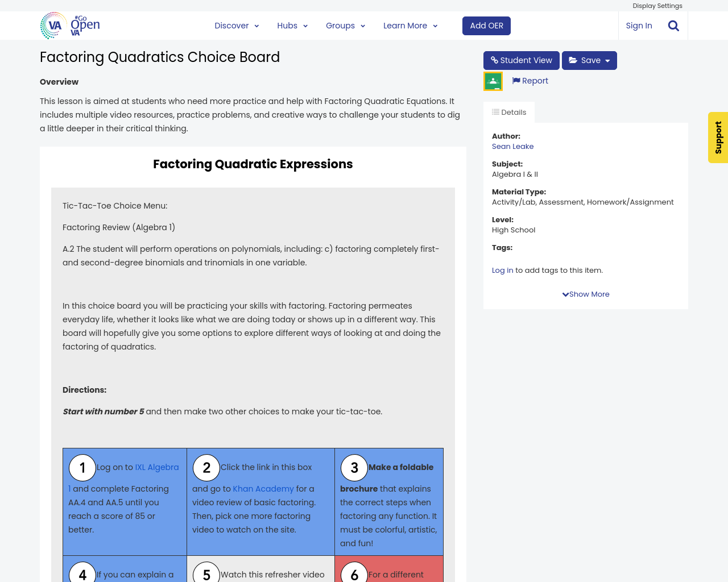
Task: Click the Support side tab
Action: coord(718,138)
